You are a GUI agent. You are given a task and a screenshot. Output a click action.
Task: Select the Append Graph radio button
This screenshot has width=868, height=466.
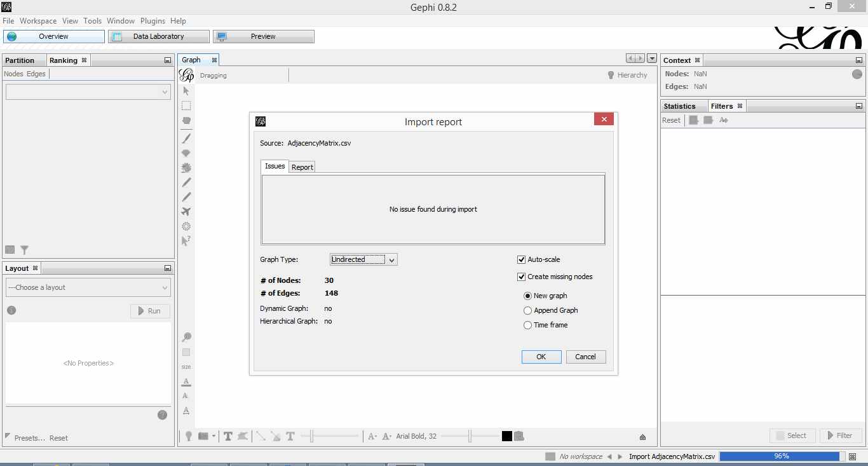pyautogui.click(x=527, y=310)
